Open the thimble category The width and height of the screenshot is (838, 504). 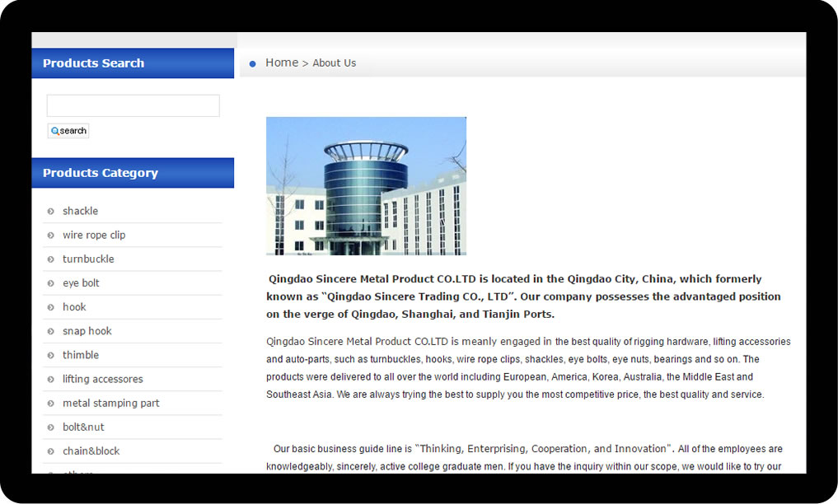[x=81, y=355]
